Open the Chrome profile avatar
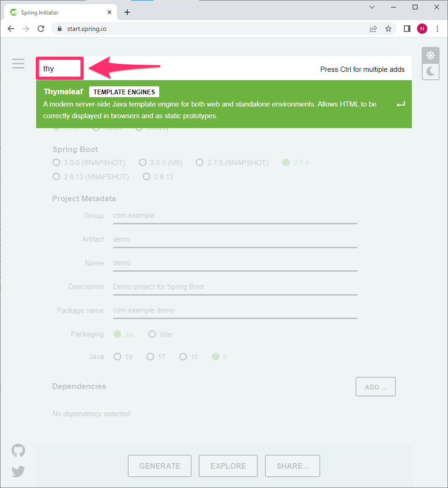Screen dimensions: 448x488 click(x=422, y=29)
